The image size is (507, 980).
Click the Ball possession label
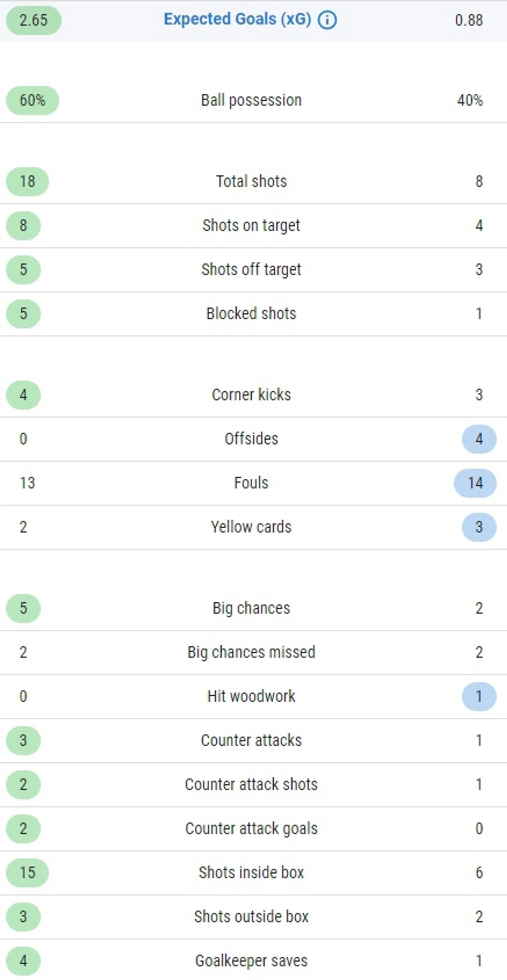tap(251, 100)
